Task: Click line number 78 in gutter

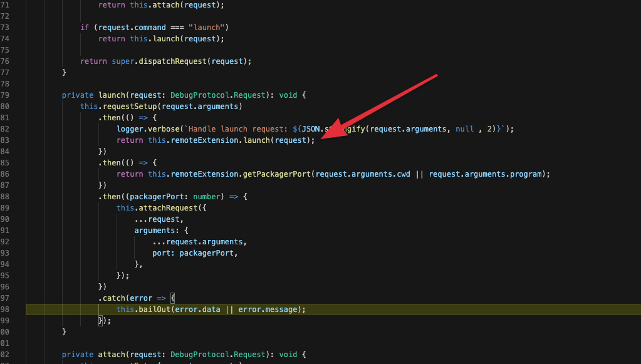Action: pos(5,84)
